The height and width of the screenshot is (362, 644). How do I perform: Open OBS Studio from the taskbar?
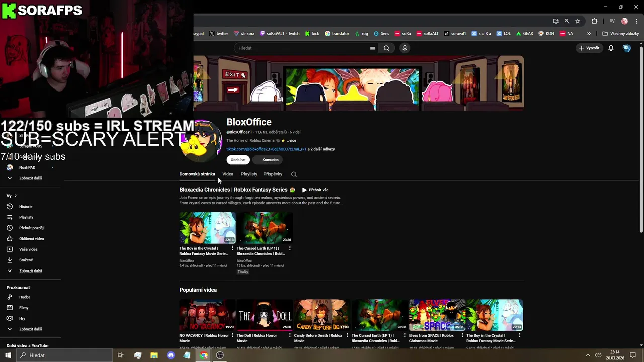point(220,355)
